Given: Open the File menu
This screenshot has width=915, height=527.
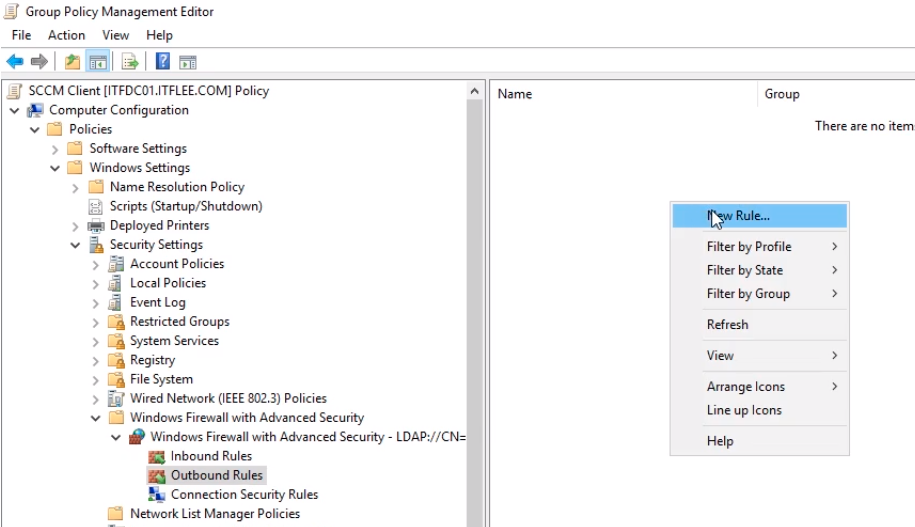Looking at the screenshot, I should coord(22,36).
